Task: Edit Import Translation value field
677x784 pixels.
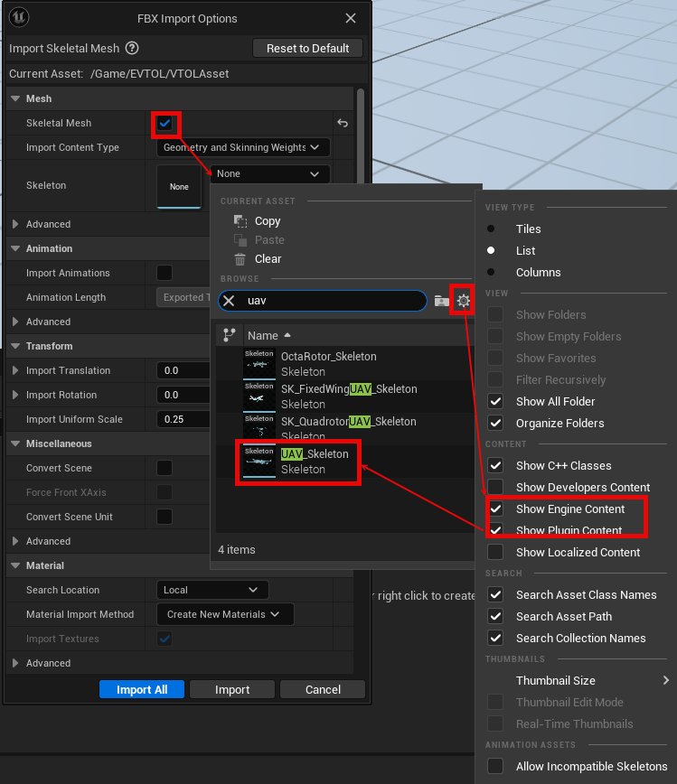Action: pyautogui.click(x=183, y=370)
